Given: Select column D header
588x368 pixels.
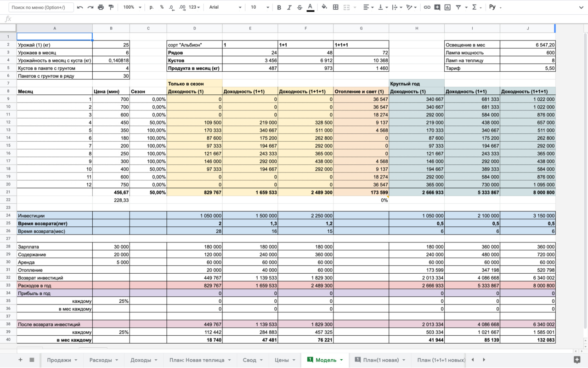Looking at the screenshot, I should [x=194, y=29].
